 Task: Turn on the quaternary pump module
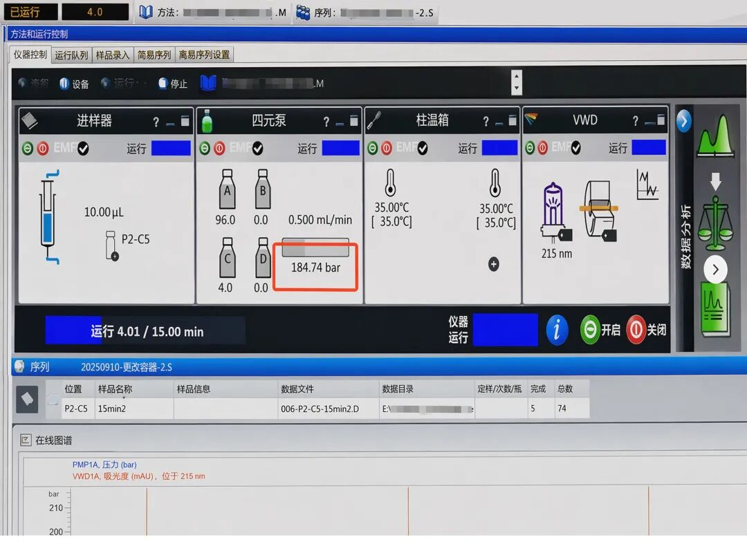click(205, 149)
